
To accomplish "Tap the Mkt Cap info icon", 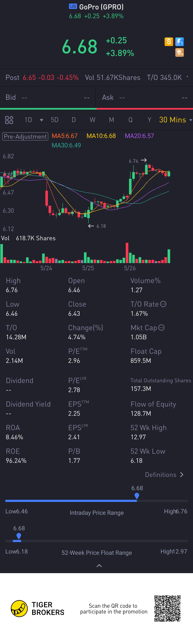I will 162,328.
